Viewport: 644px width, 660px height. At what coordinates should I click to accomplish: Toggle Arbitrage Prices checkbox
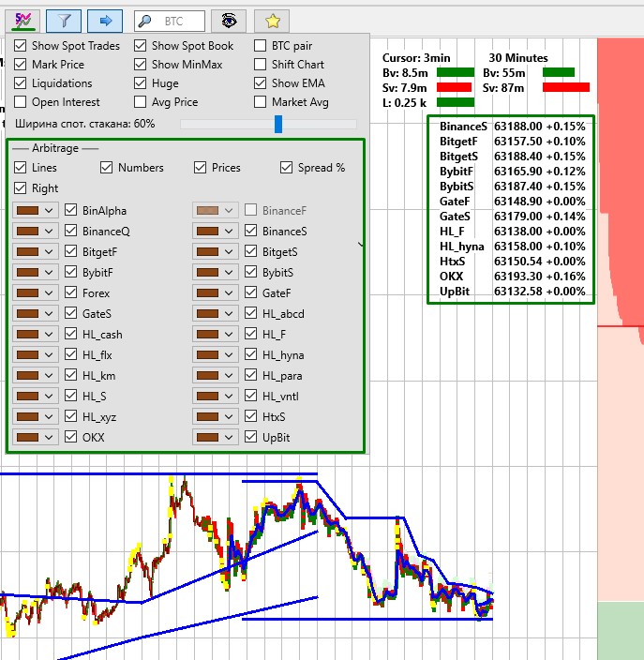(x=200, y=168)
